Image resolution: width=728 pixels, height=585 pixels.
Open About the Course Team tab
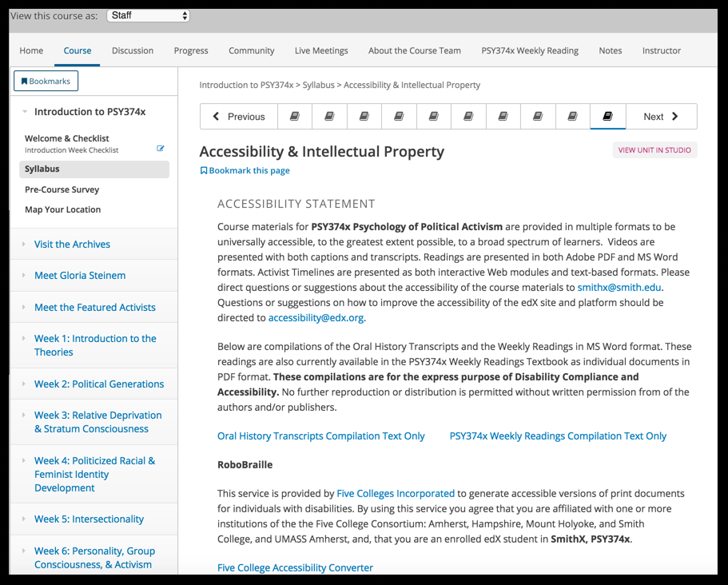(415, 50)
